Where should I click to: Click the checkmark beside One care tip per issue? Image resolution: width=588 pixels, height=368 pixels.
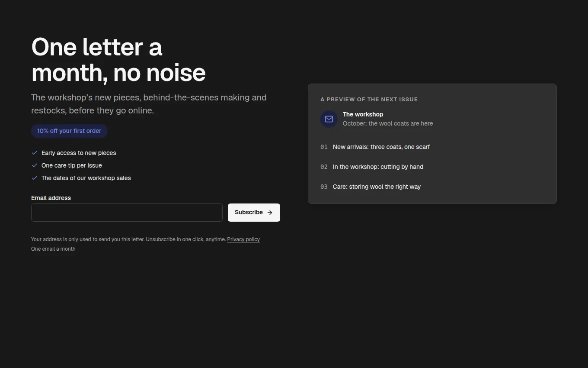pyautogui.click(x=35, y=165)
